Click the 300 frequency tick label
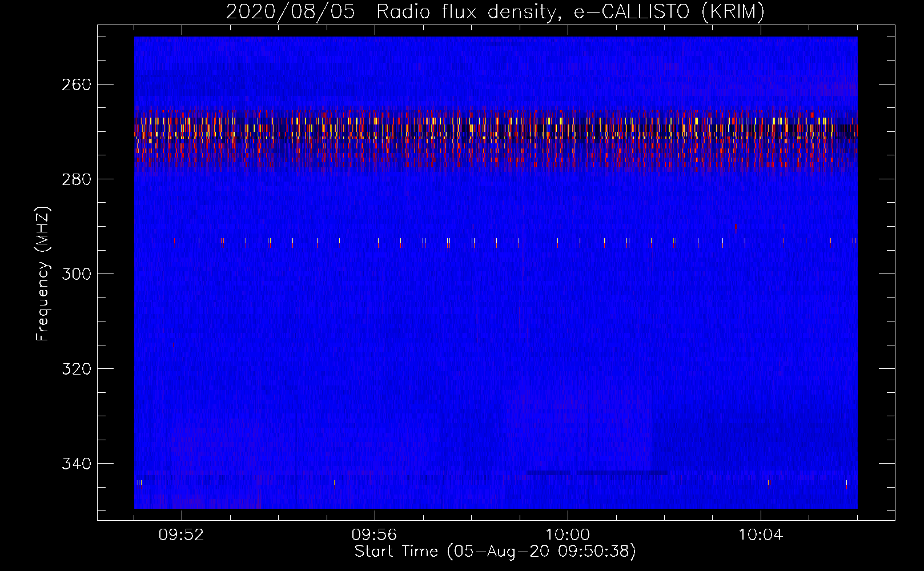 [76, 274]
